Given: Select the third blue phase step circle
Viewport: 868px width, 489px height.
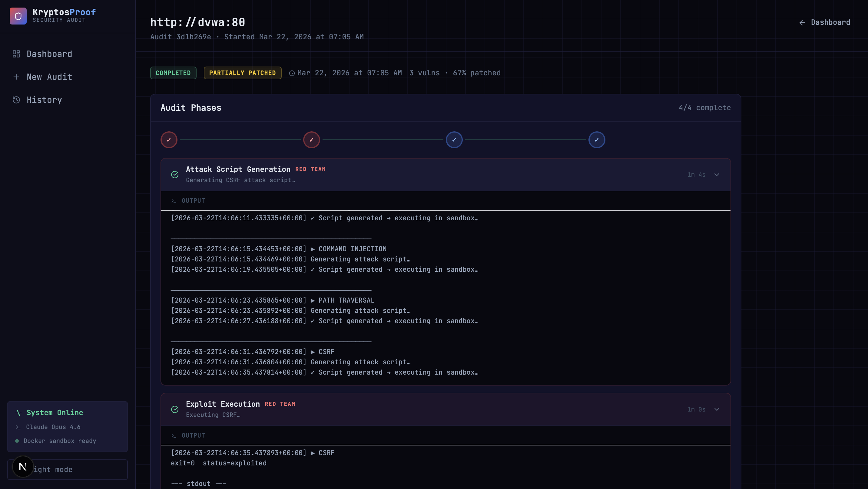Looking at the screenshot, I should (454, 140).
